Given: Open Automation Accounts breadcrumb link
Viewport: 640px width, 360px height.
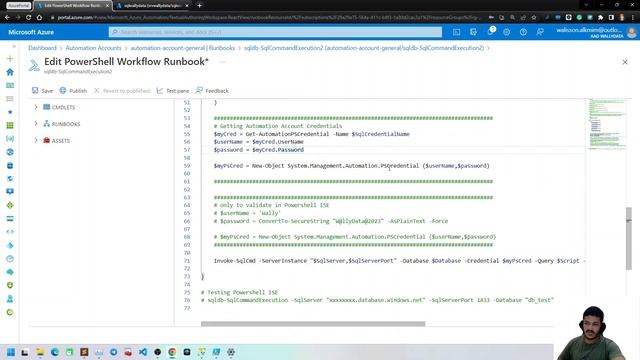Looking at the screenshot, I should point(93,48).
